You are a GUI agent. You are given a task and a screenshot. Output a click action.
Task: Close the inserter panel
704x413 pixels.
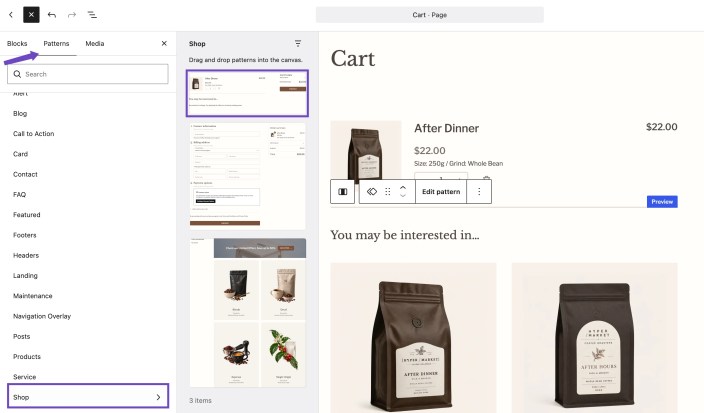coord(164,44)
